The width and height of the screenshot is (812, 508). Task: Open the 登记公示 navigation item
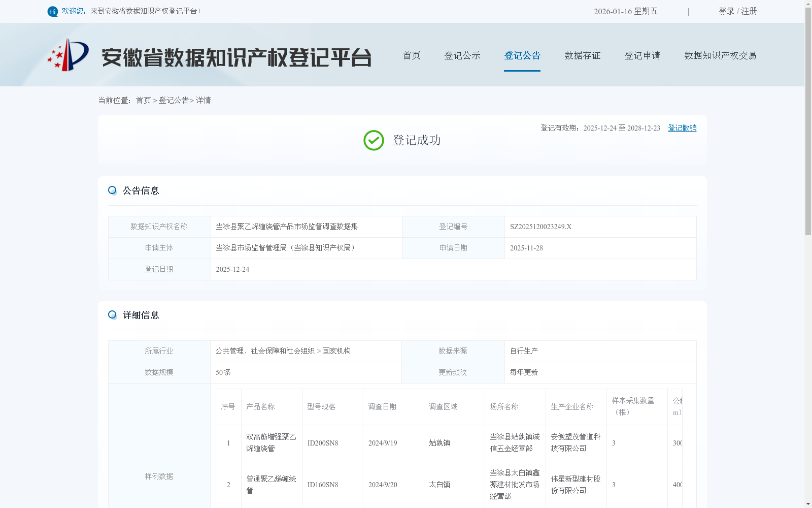tap(462, 55)
